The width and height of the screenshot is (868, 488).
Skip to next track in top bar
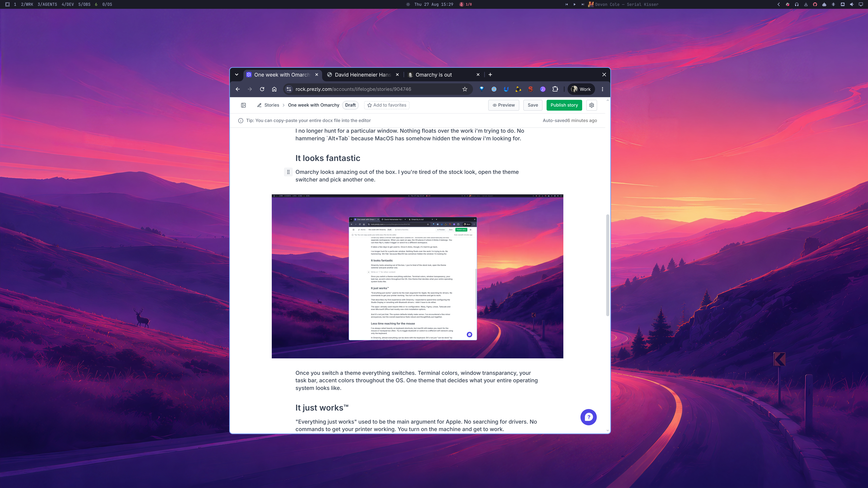[x=583, y=4]
